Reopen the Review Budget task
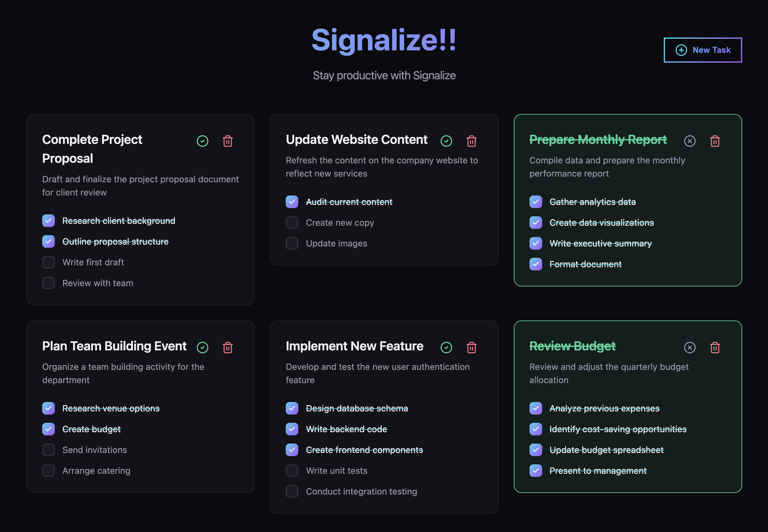The height and width of the screenshot is (532, 768). click(690, 348)
